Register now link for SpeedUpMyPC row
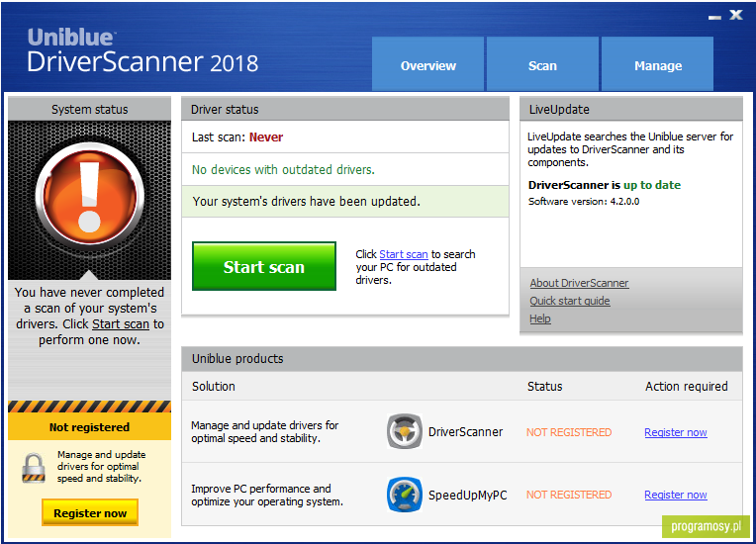Screen dimensions: 756x544 pyautogui.click(x=676, y=495)
